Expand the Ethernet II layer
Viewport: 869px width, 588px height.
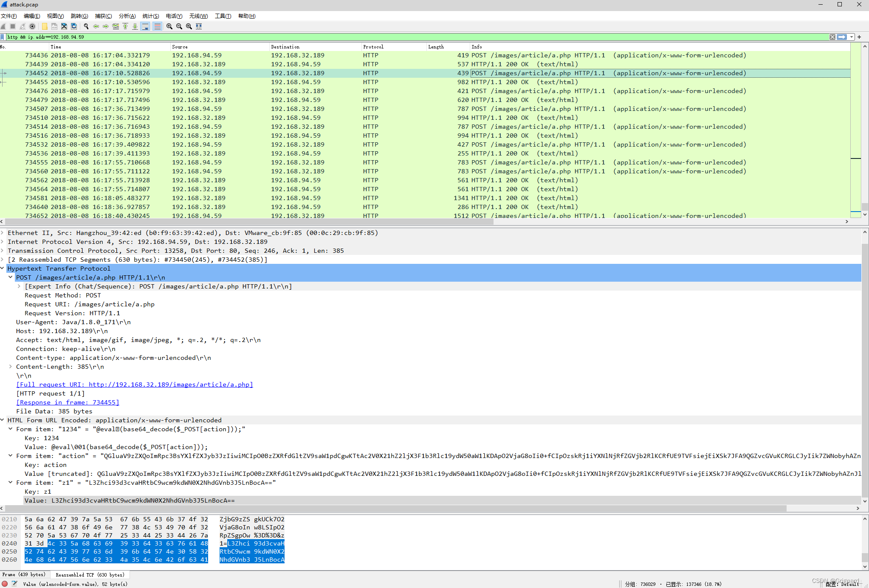pyautogui.click(x=3, y=233)
